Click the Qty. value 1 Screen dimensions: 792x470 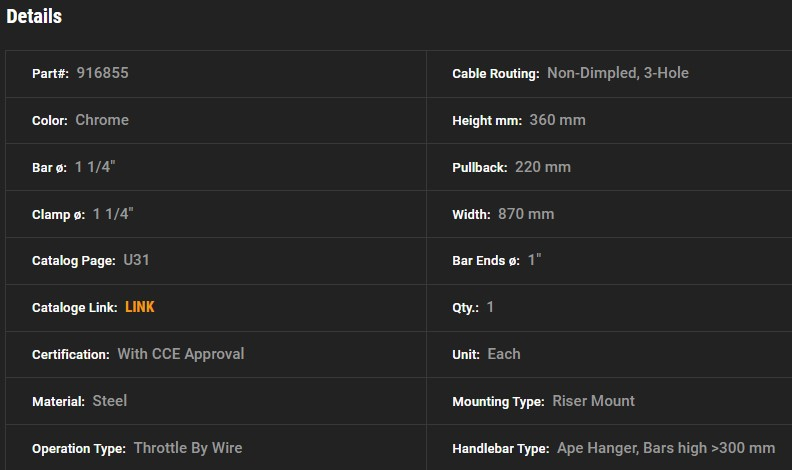click(490, 307)
